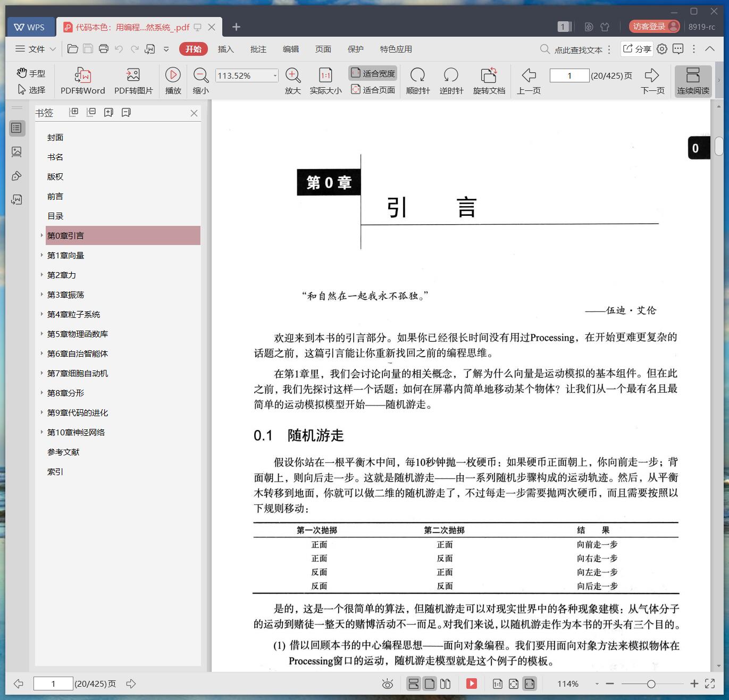Toggle two-page view in status bar
The height and width of the screenshot is (700, 729).
(446, 684)
